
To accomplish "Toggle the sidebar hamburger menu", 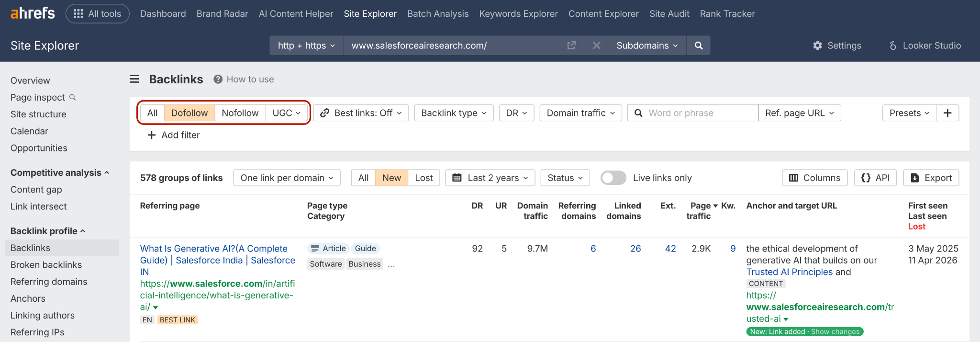I will [x=134, y=79].
